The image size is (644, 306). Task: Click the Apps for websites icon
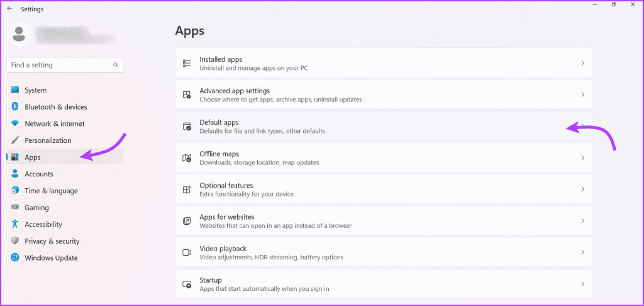tap(186, 221)
